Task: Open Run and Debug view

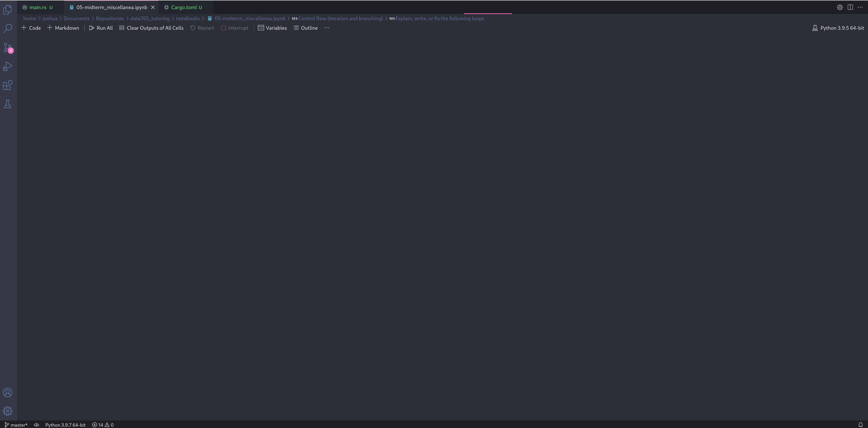Action: pos(7,66)
